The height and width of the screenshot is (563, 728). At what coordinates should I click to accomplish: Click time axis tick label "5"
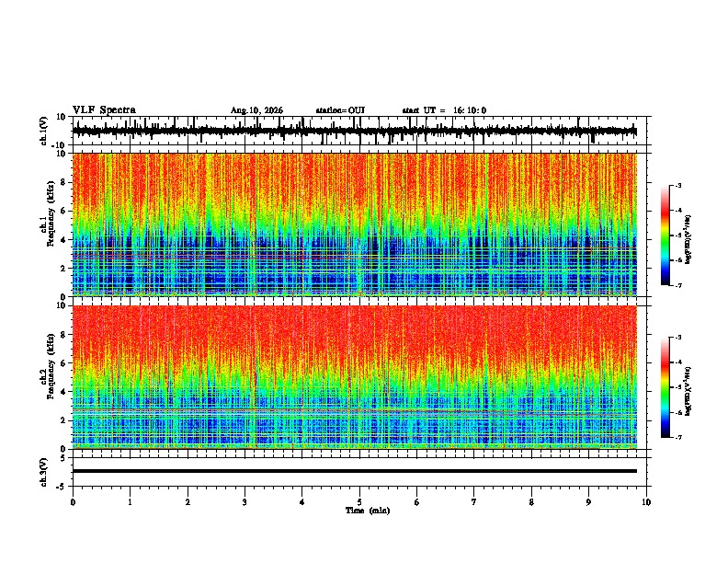(x=359, y=502)
